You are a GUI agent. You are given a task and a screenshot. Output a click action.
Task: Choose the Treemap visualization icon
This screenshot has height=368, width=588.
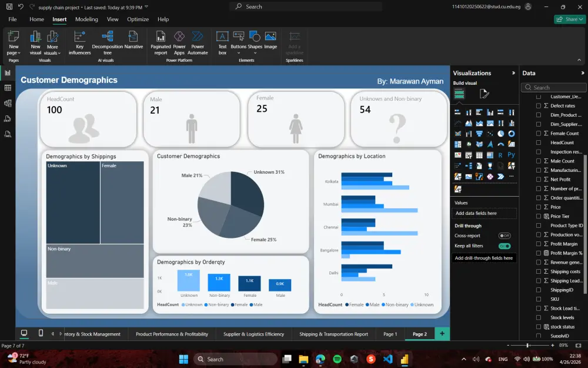point(457,144)
